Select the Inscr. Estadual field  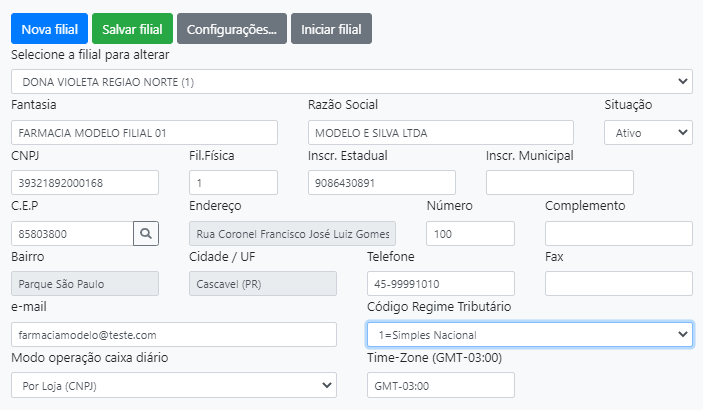pyautogui.click(x=381, y=183)
